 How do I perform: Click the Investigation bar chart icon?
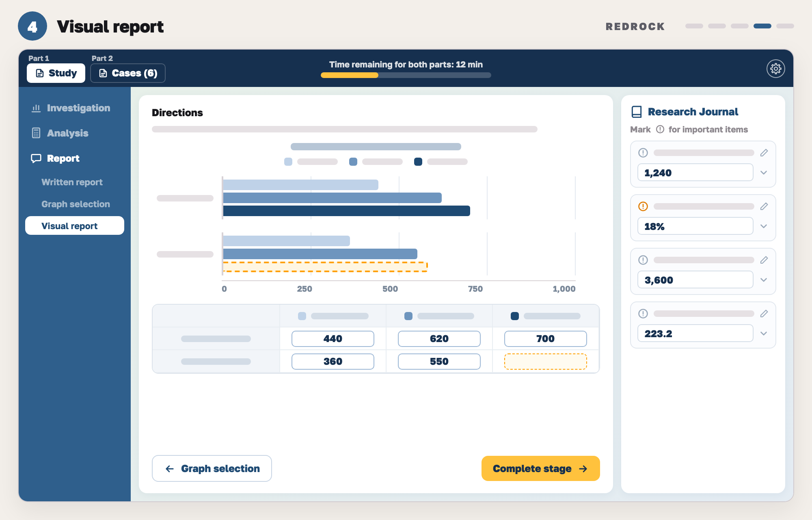click(x=36, y=108)
